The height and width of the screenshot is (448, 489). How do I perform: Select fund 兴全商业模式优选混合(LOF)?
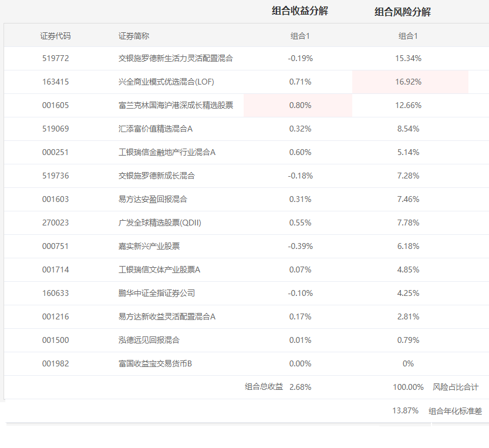[x=166, y=82]
